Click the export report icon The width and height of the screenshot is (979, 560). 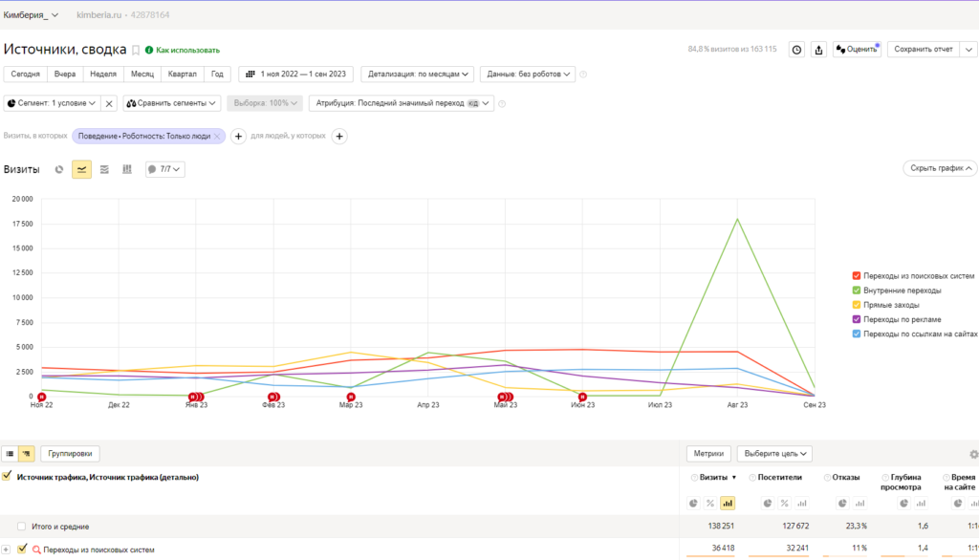[818, 50]
